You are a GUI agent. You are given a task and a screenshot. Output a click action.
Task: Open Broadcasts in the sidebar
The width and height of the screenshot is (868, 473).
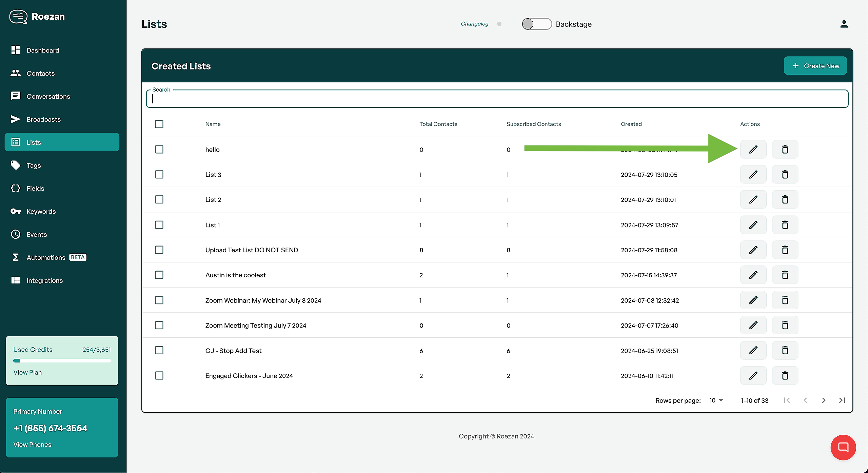click(x=43, y=119)
